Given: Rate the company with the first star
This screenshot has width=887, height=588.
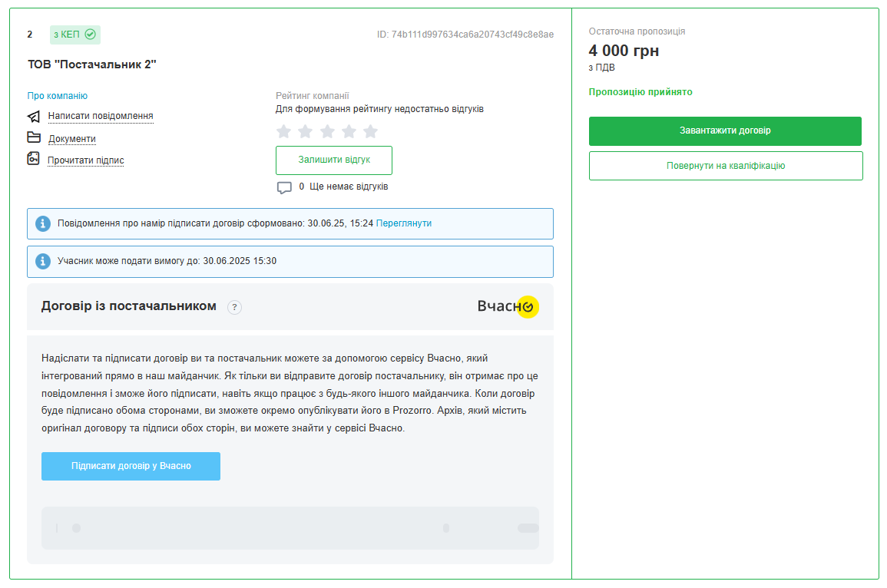Looking at the screenshot, I should coord(284,131).
